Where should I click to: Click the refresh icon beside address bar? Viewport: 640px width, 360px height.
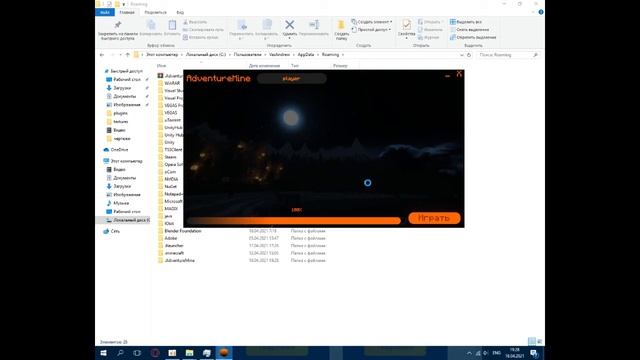click(x=469, y=55)
